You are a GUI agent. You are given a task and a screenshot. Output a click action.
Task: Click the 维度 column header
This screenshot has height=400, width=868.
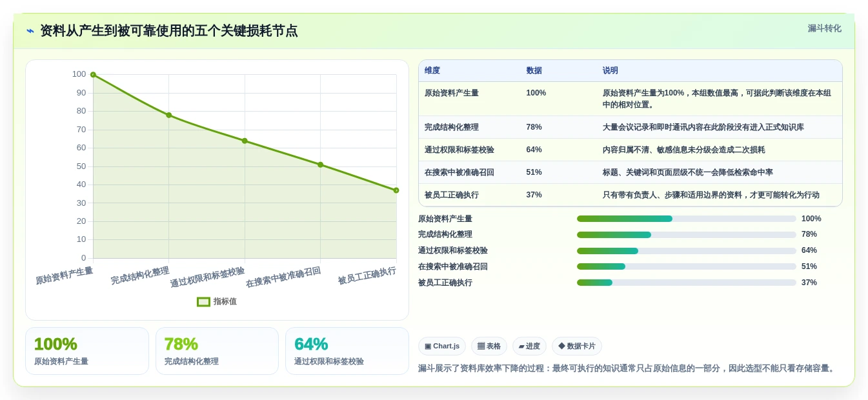432,71
